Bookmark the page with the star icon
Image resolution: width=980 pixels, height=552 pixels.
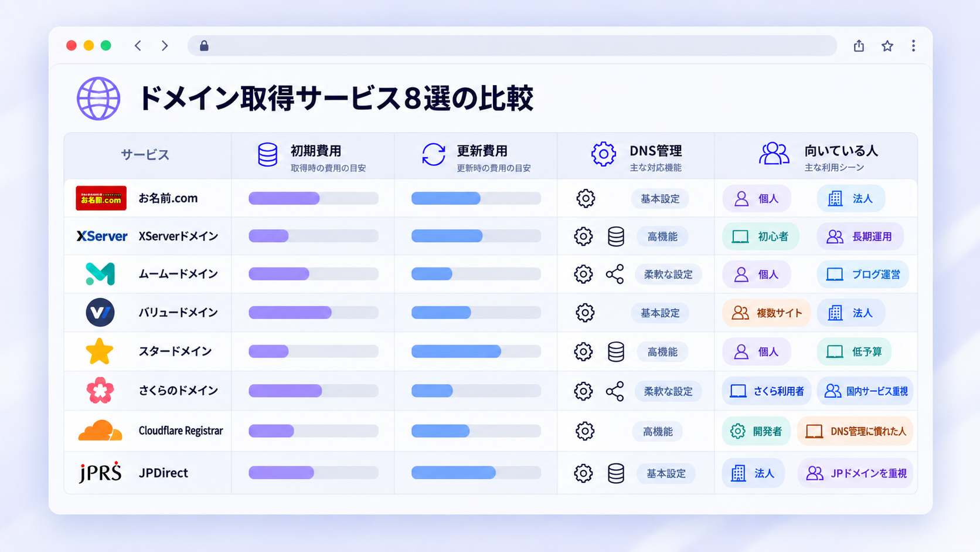(887, 46)
